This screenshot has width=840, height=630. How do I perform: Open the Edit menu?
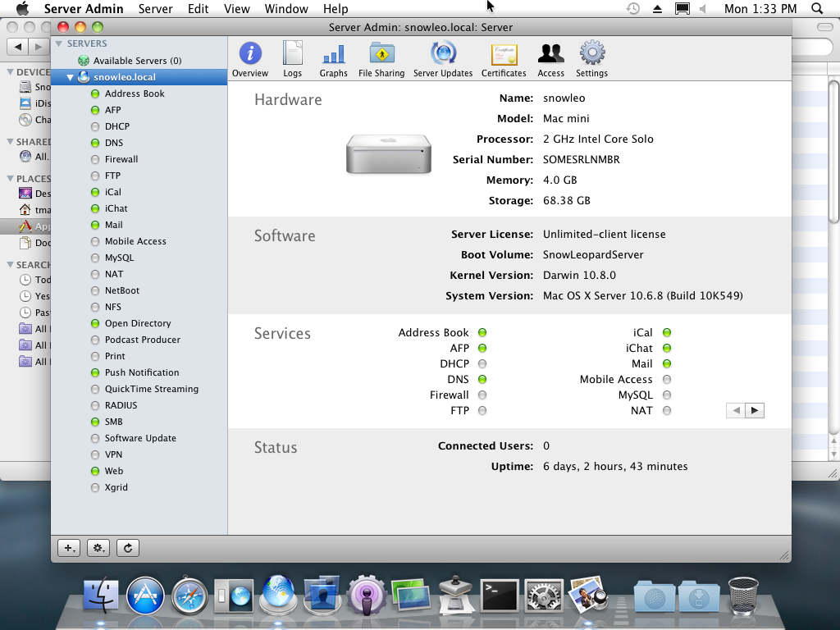199,8
